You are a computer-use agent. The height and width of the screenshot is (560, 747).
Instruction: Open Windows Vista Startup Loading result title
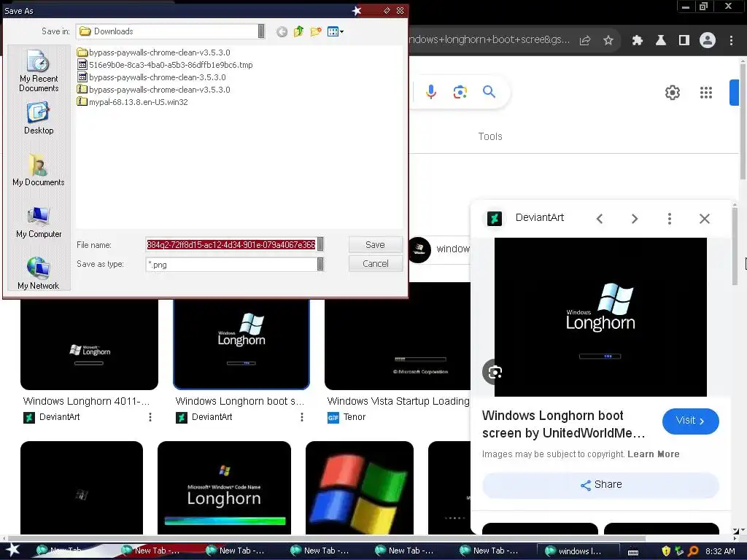(x=398, y=401)
